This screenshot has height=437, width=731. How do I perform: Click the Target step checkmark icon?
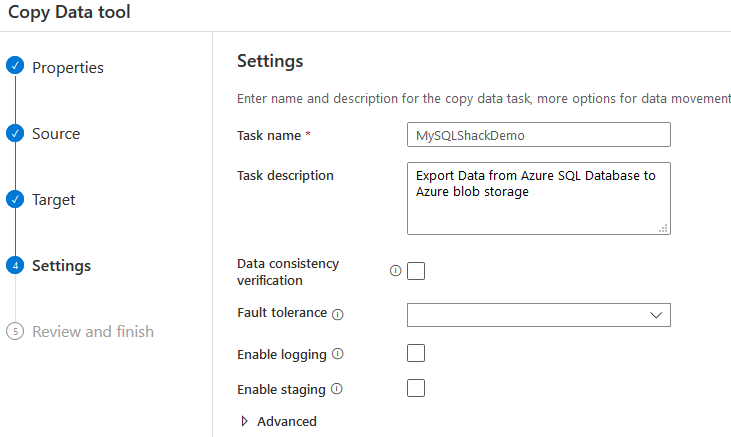point(14,199)
